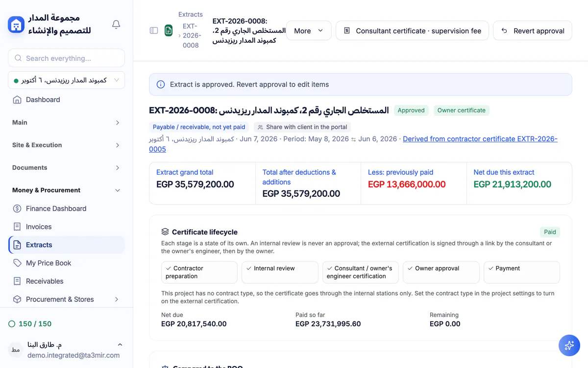Click Revert approval button
The height and width of the screenshot is (368, 588).
(533, 30)
